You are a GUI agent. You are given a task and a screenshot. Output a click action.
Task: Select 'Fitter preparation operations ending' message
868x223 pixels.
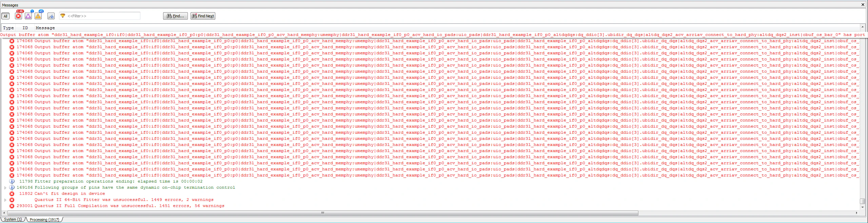[118, 182]
